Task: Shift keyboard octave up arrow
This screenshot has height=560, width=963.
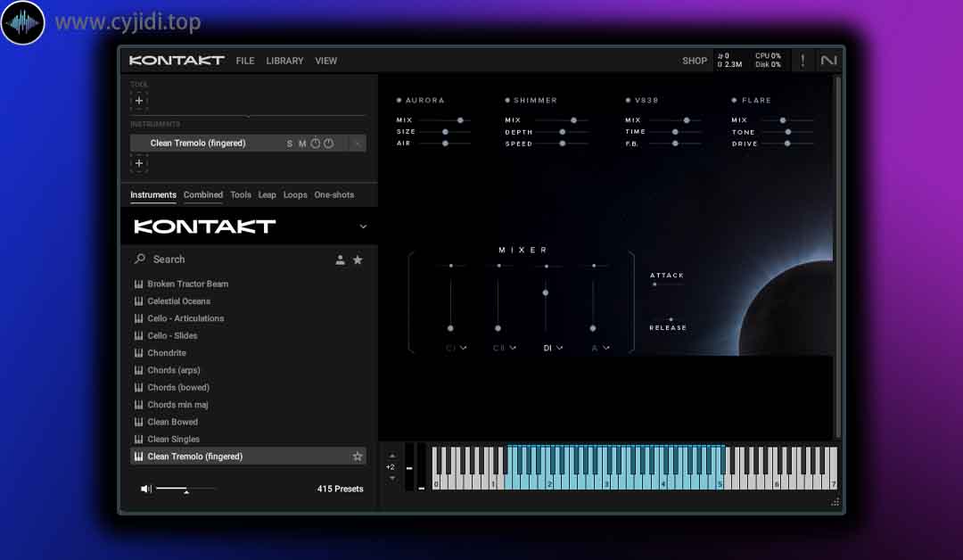Action: 391,457
